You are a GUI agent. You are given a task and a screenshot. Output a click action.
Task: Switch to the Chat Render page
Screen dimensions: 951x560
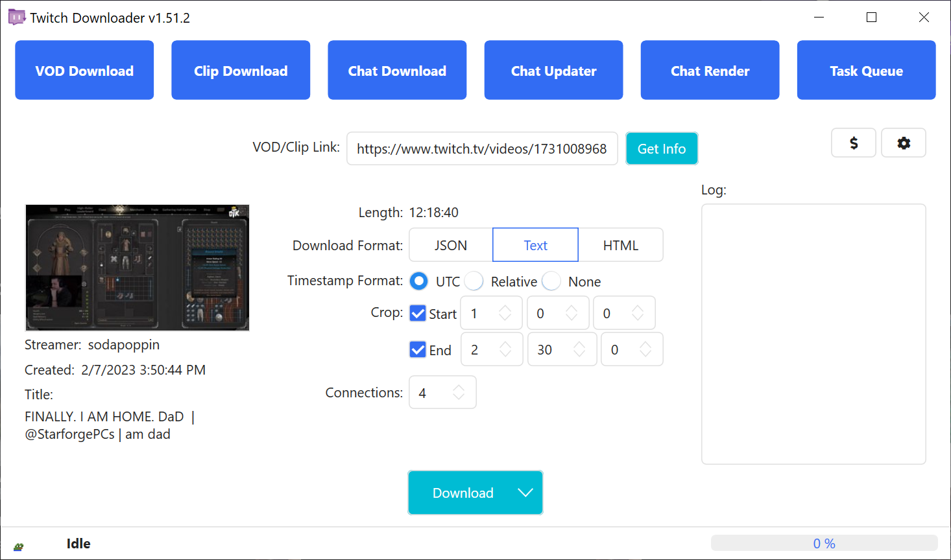tap(710, 70)
